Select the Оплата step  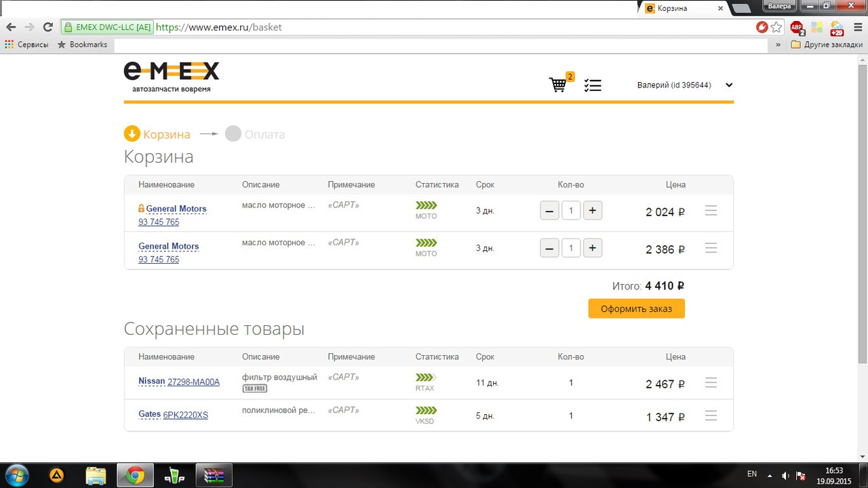click(255, 134)
